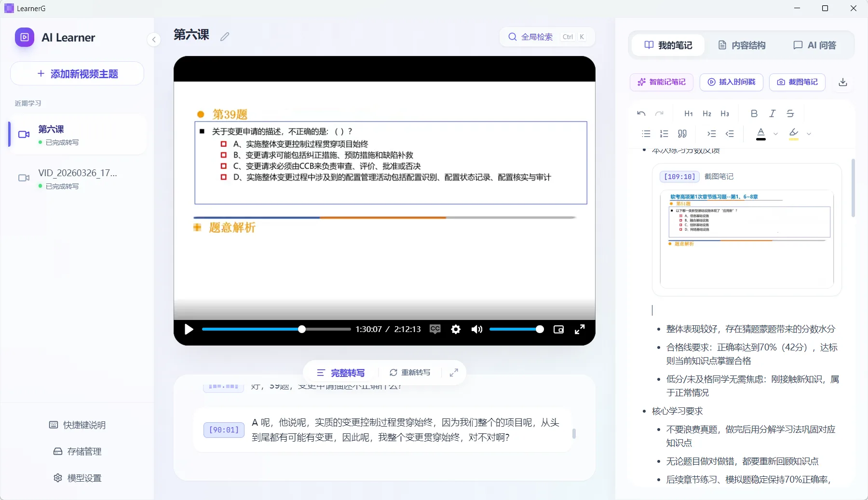
Task: Toggle strikethrough formatting
Action: (790, 113)
